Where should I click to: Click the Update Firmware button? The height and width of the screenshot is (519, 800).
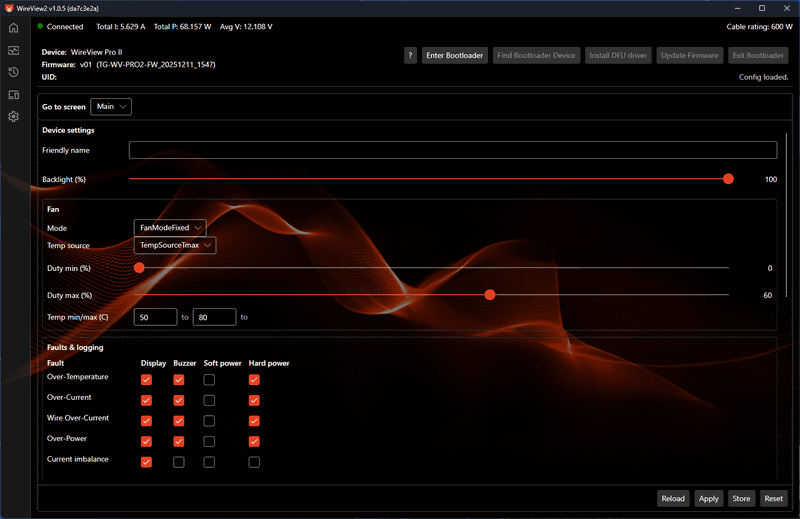tap(690, 55)
